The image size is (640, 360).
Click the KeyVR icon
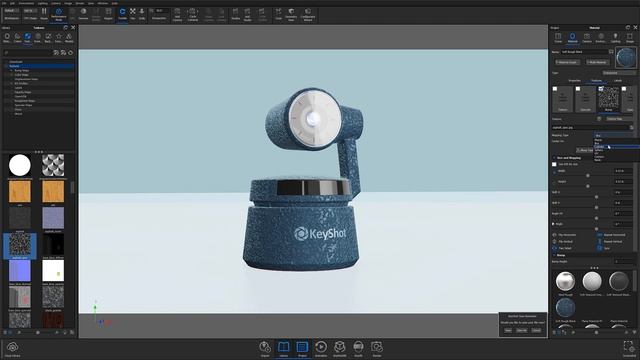pyautogui.click(x=358, y=349)
